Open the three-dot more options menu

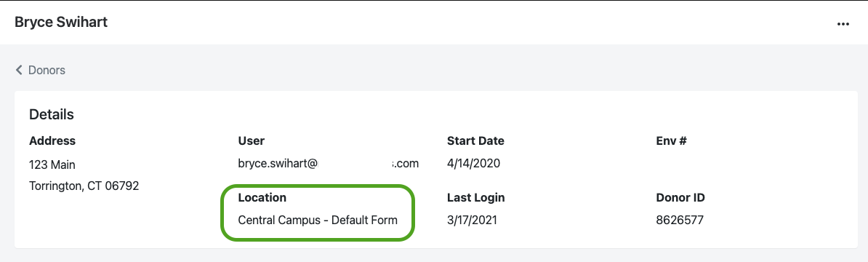(843, 24)
